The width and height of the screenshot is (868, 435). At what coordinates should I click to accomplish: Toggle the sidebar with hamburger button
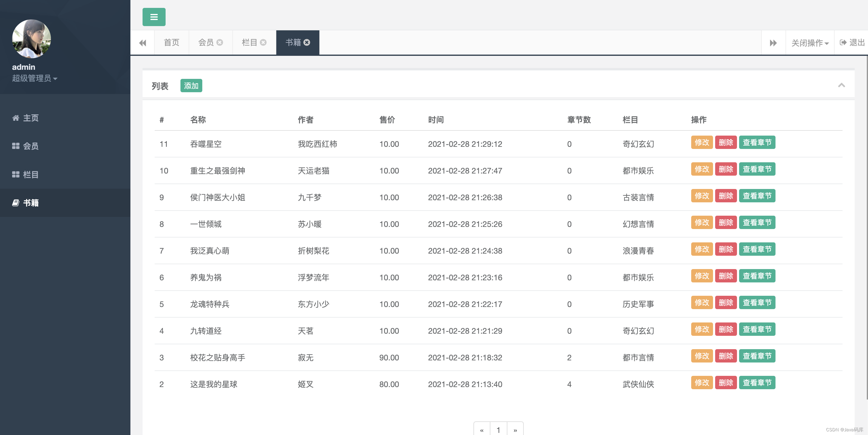(x=154, y=17)
